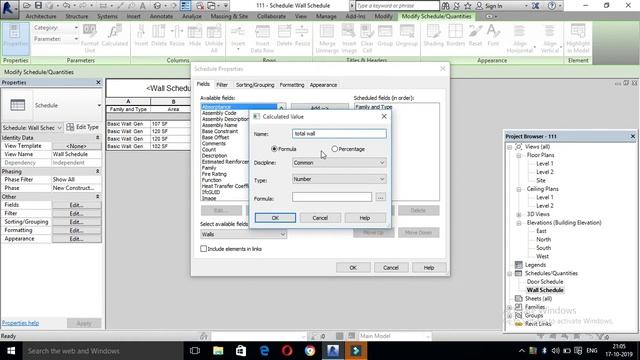The image size is (640, 360).
Task: Click the Search the web and Windows box
Action: (102, 351)
